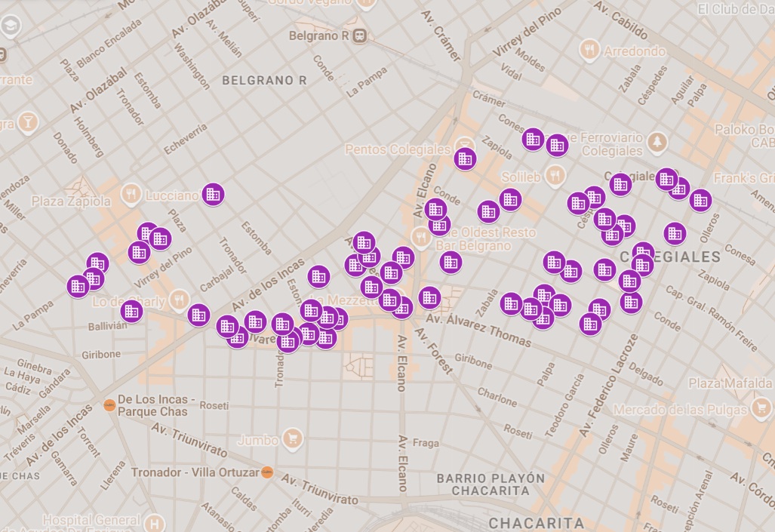This screenshot has width=775, height=532.
Task: Click De Los Incas - Parque Chas subway icon
Action: pos(109,405)
